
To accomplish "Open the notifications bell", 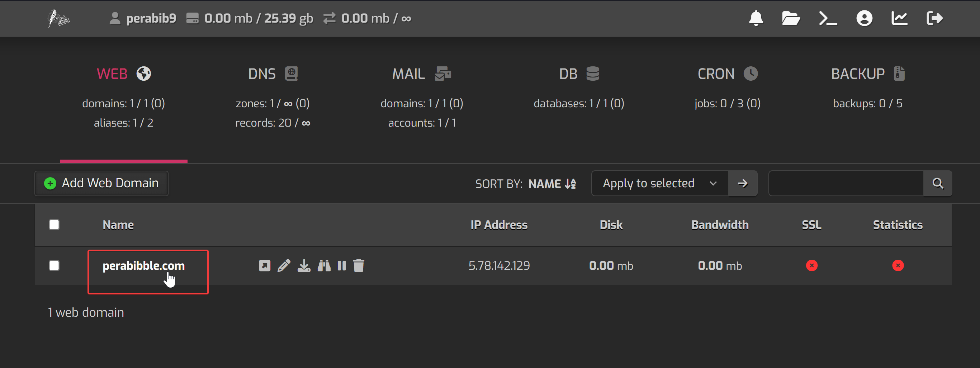I will click(756, 18).
